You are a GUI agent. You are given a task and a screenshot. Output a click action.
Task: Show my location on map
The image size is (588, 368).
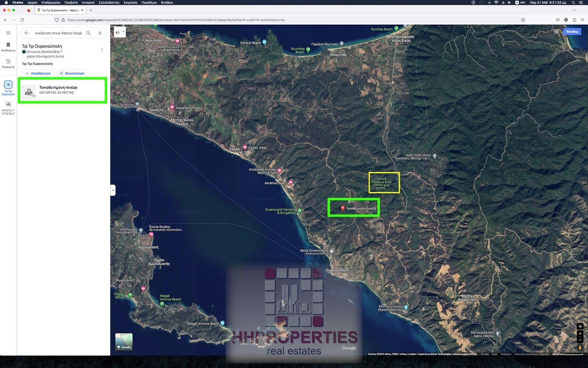[580, 326]
